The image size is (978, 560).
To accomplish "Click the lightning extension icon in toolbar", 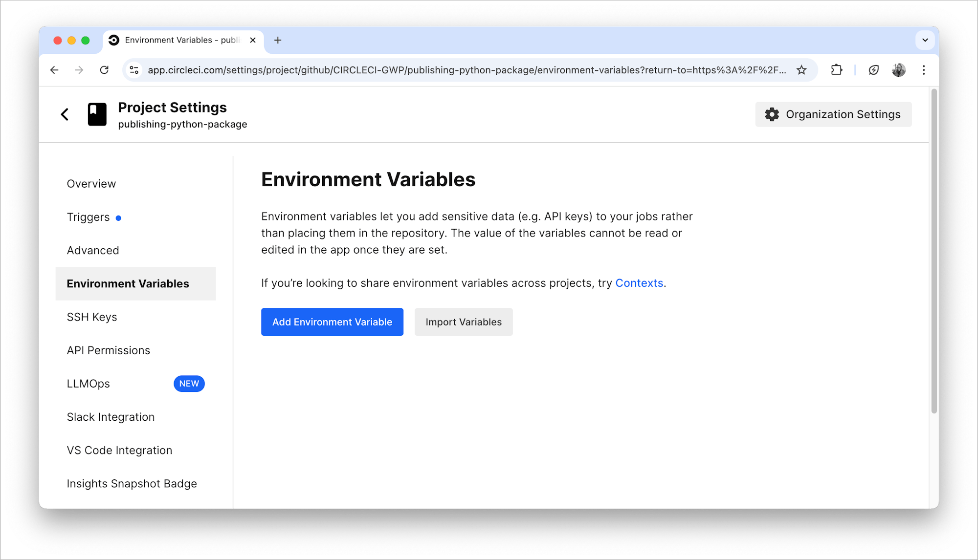I will pyautogui.click(x=873, y=70).
